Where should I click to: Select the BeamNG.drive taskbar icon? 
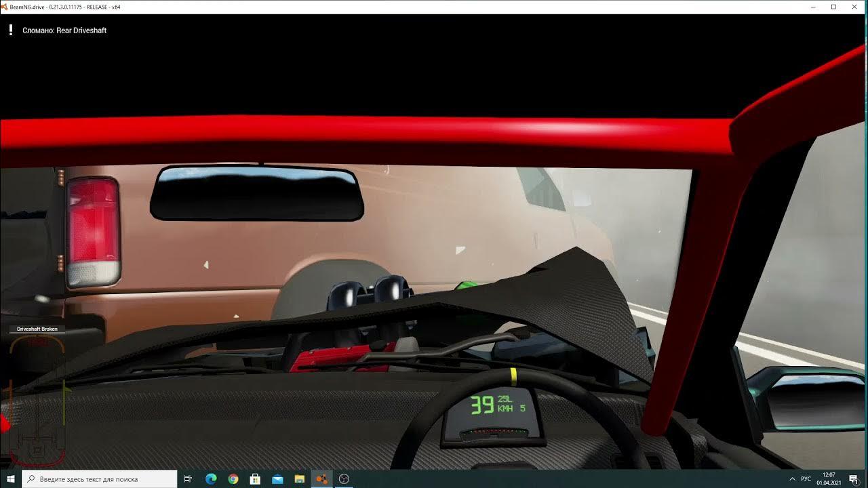[321, 479]
